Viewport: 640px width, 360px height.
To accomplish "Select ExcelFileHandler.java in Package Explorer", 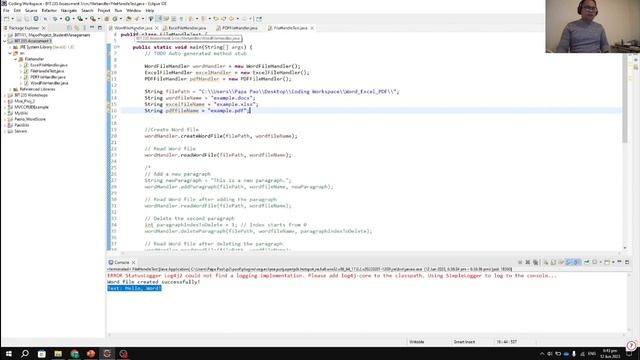I will [x=49, y=65].
